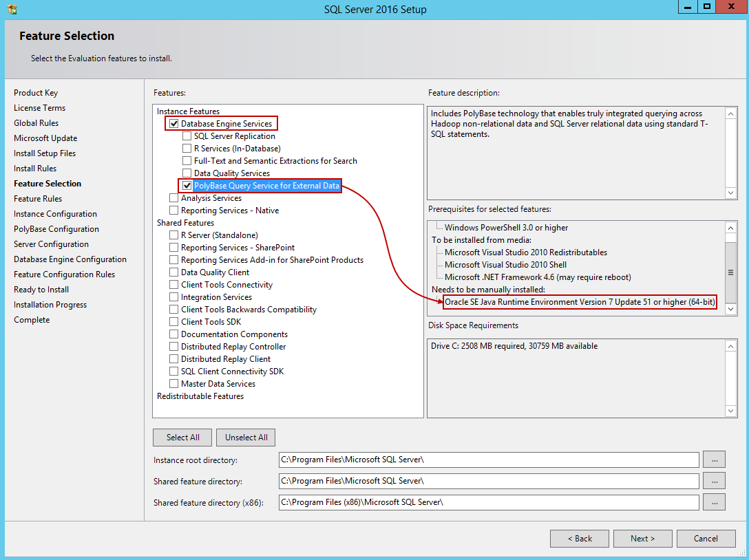Click the prerequisites list up arrow

click(x=731, y=228)
